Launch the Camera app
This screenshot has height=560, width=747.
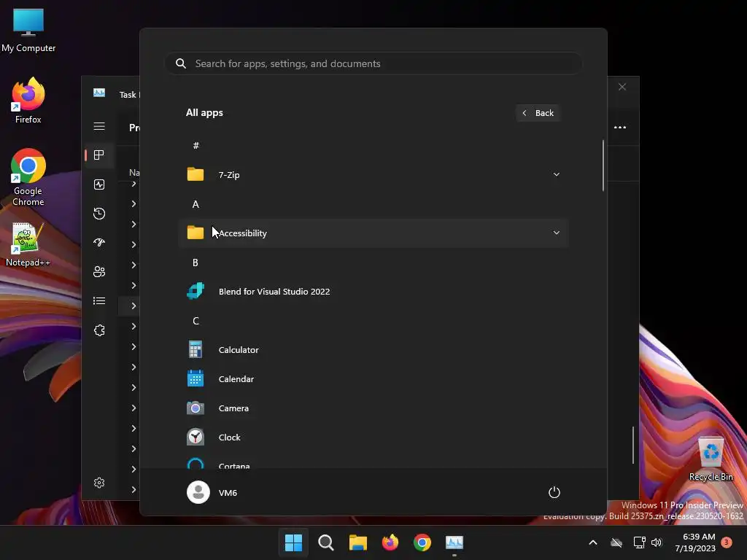click(x=373, y=408)
